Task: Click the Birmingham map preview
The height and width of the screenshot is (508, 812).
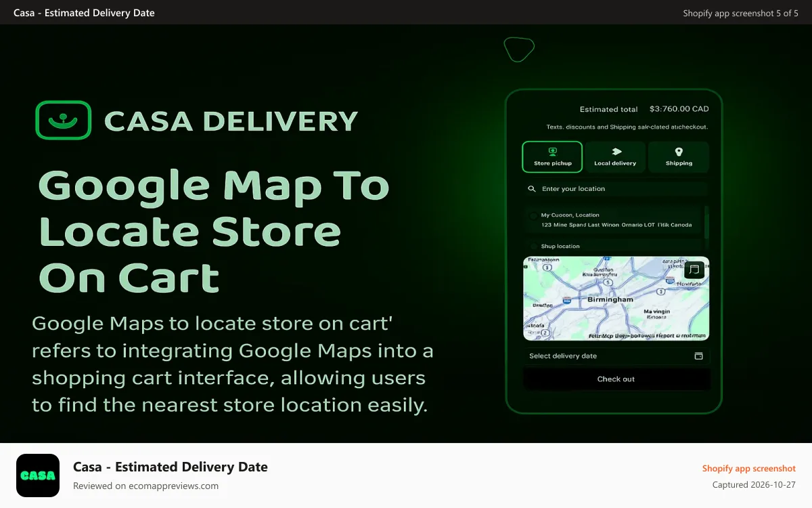Action: [616, 298]
